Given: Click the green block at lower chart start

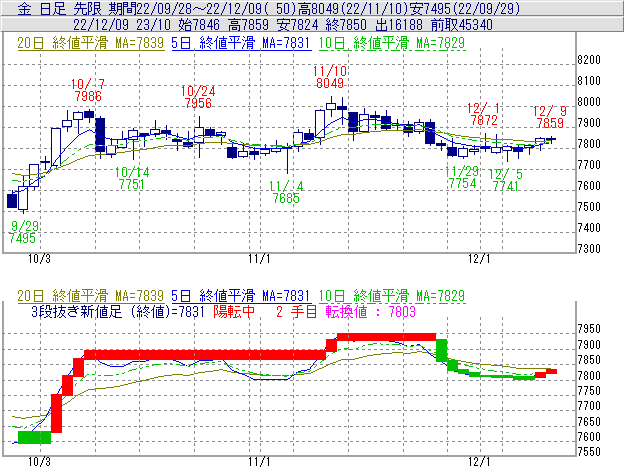Looking at the screenshot, I should (35, 437).
